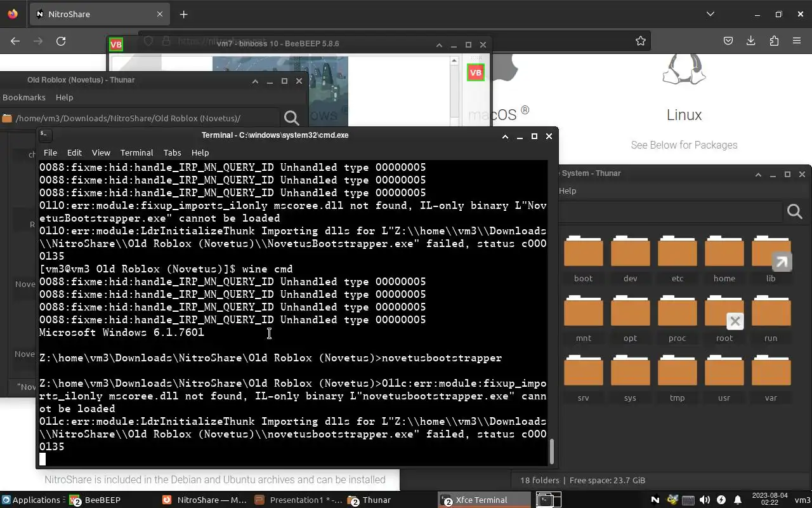Open Bookmarks menu in Old Roblox Thunar
The width and height of the screenshot is (812, 508).
(24, 97)
